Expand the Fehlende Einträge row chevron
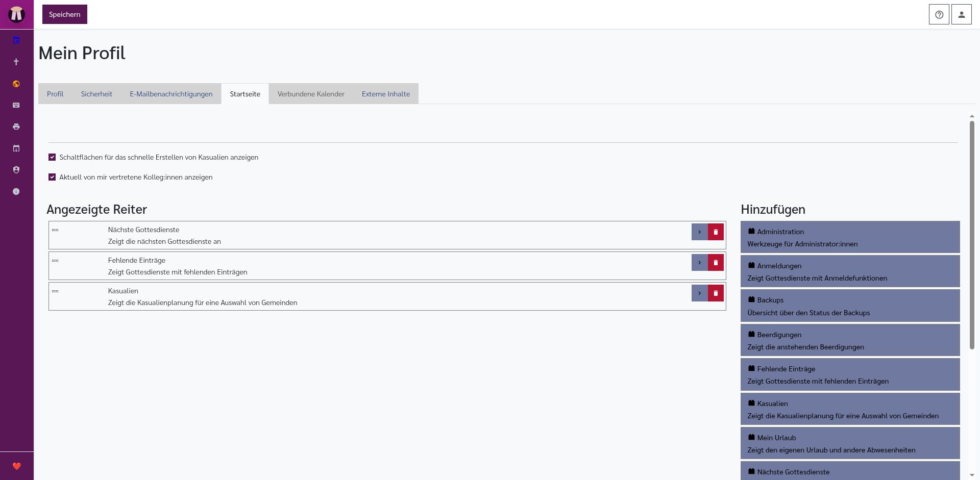Image resolution: width=980 pixels, height=480 pixels. click(700, 262)
